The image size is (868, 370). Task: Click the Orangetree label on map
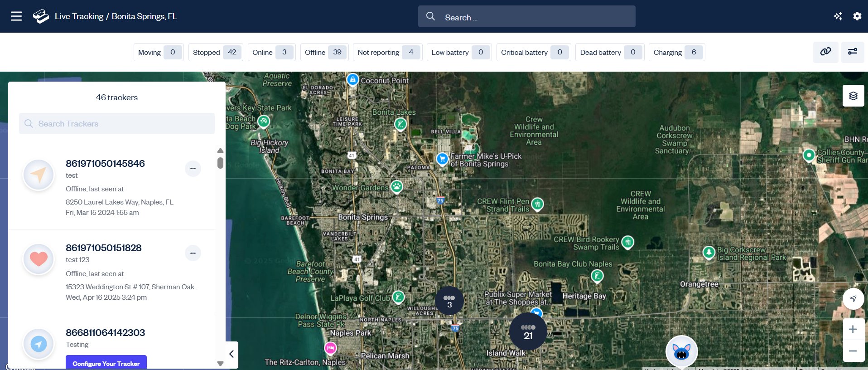699,284
